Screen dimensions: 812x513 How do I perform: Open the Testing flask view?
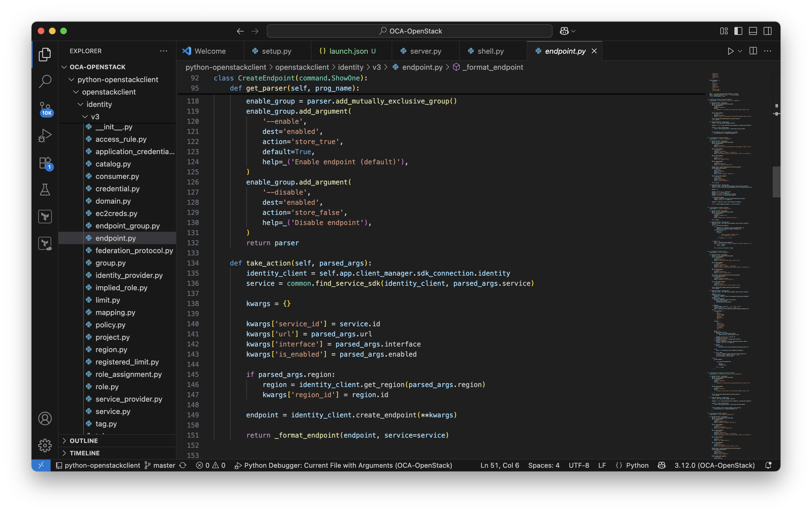tap(45, 190)
